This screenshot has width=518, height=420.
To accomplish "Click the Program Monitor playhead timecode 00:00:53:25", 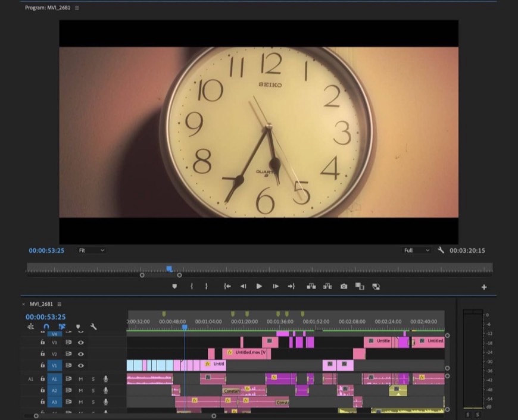I will click(46, 250).
